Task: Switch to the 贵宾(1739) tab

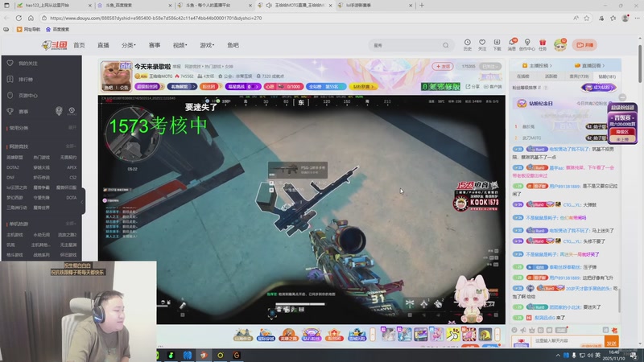Action: click(579, 76)
